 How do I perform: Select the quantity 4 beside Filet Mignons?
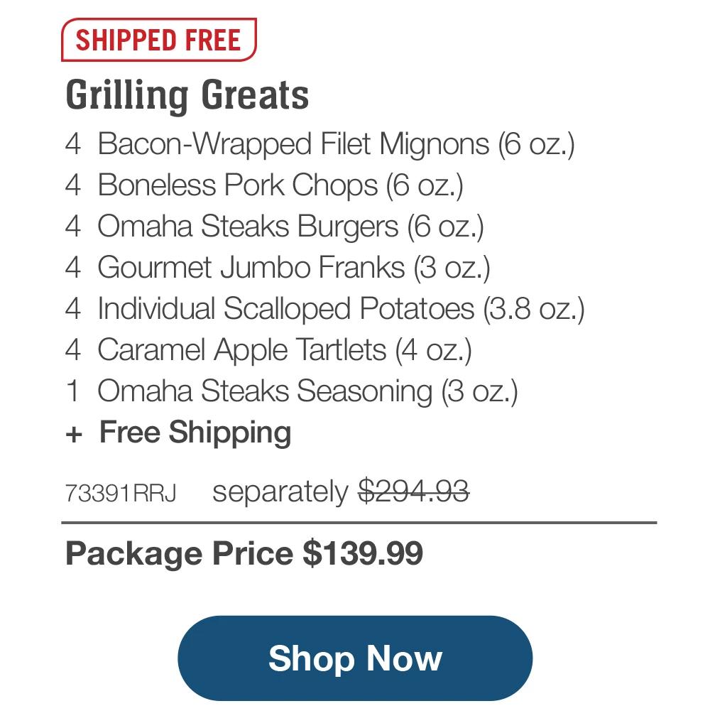73,143
